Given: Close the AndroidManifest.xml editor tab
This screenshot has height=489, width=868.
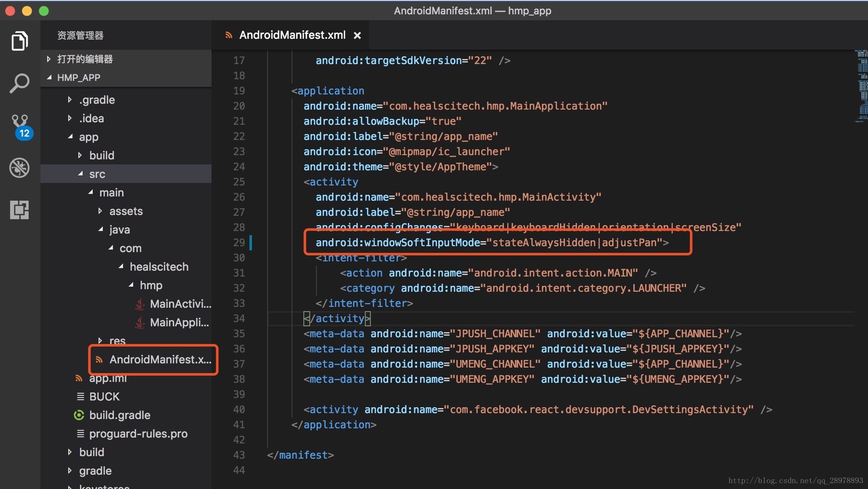Looking at the screenshot, I should [x=357, y=35].
